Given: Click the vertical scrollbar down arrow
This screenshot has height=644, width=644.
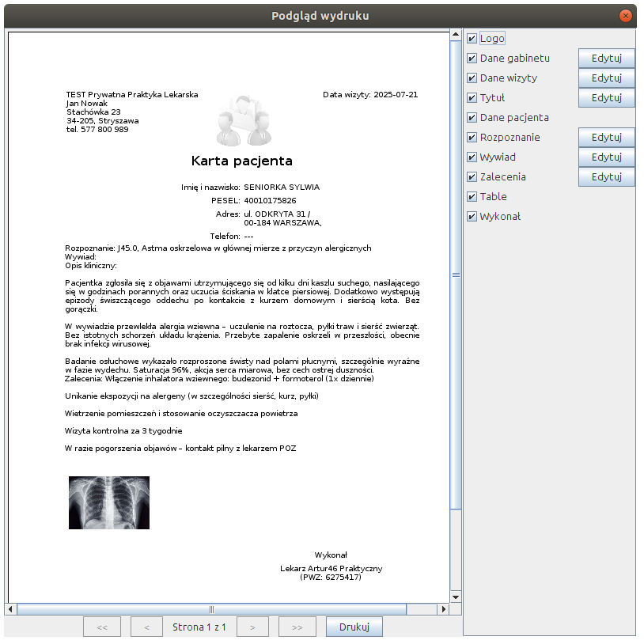Looking at the screenshot, I should (456, 597).
